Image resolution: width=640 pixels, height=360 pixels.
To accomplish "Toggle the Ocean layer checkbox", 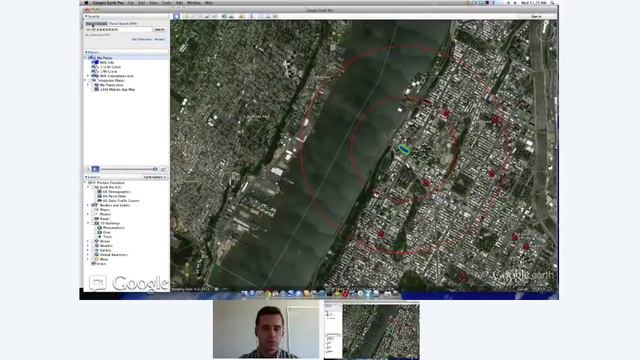I will 93,241.
